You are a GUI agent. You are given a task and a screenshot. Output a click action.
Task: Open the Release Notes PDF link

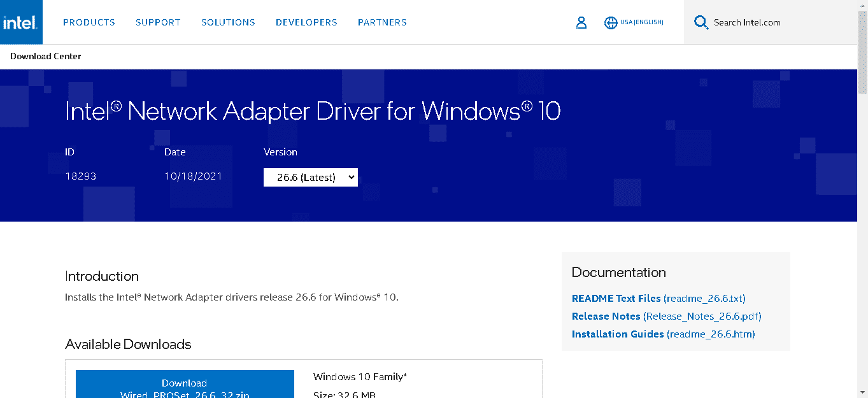pyautogui.click(x=666, y=316)
